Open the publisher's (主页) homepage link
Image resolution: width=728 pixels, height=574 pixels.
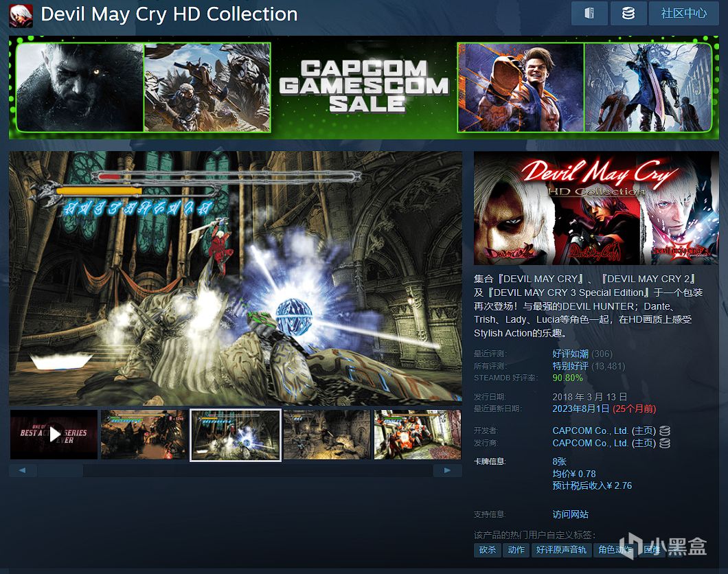[x=644, y=443]
